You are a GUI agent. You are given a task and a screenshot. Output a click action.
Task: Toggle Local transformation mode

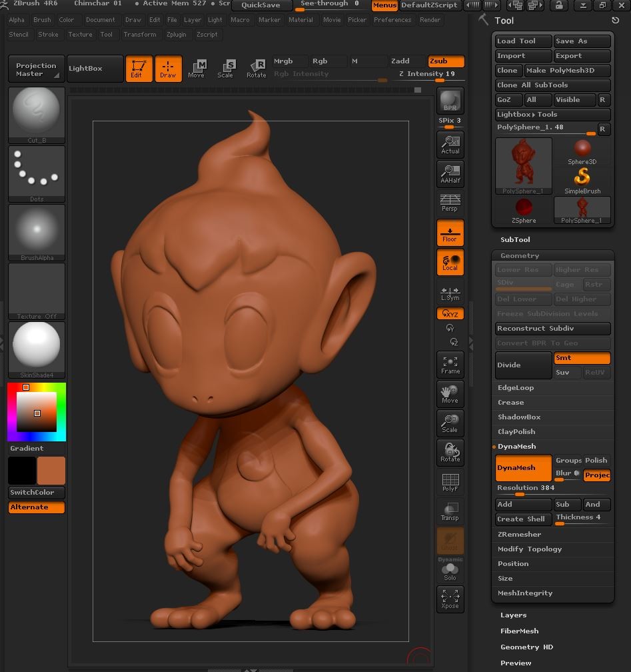(x=450, y=263)
